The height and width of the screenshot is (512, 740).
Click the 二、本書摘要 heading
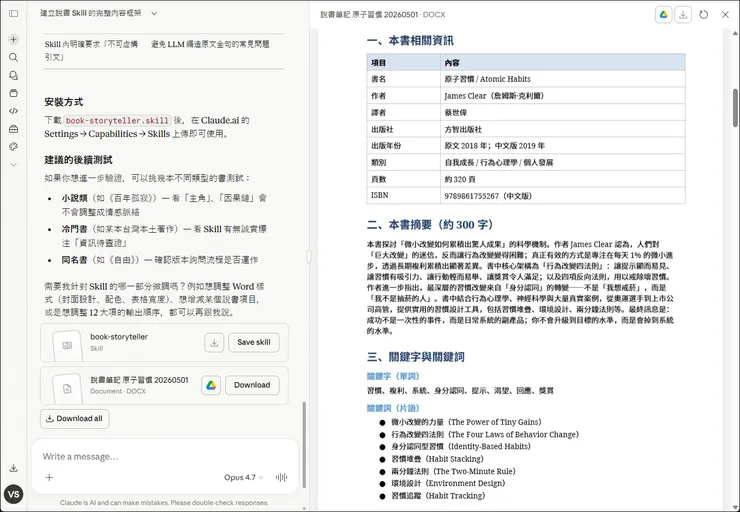(x=430, y=225)
